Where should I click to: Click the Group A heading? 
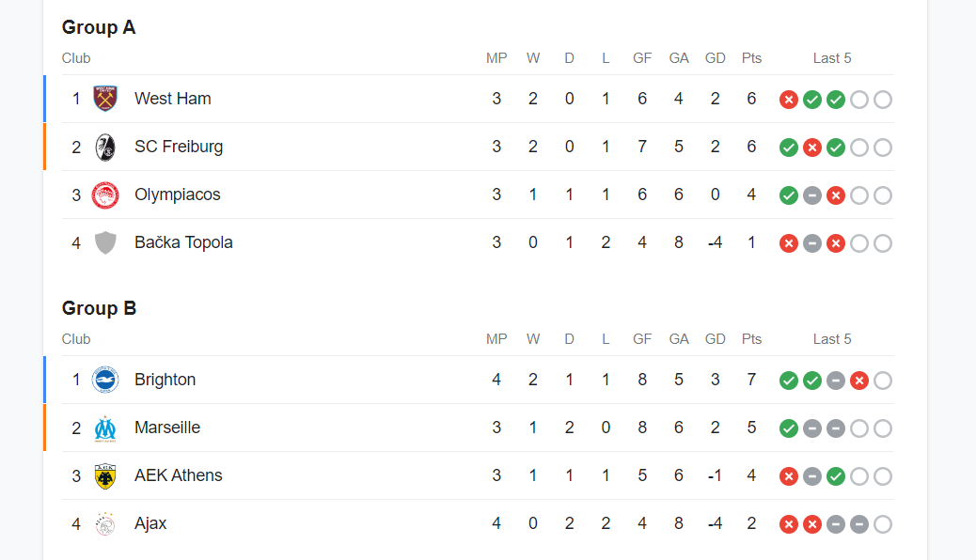coord(99,27)
